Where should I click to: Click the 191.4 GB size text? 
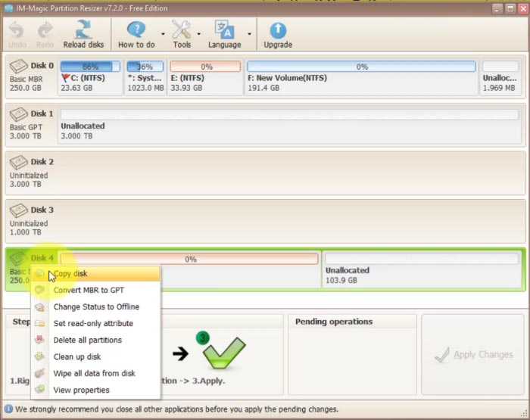coord(263,88)
